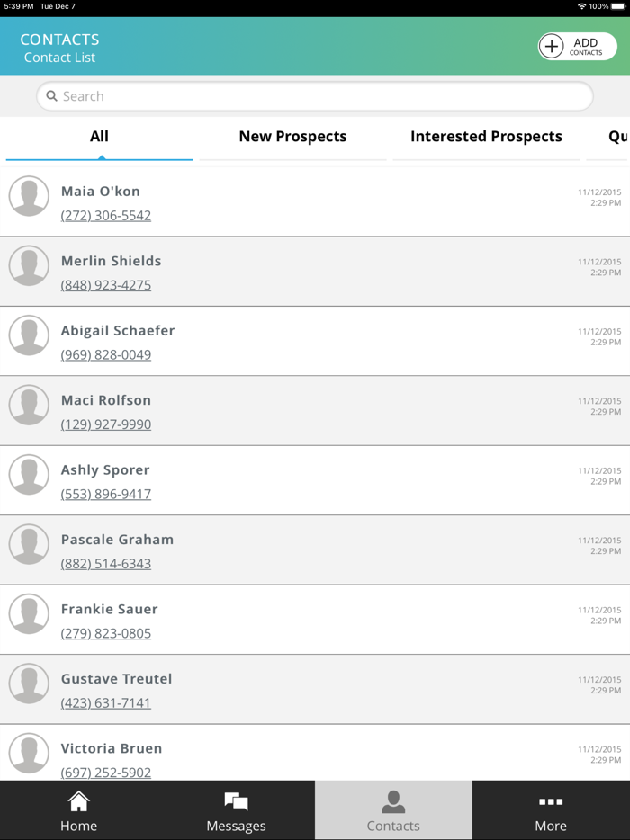This screenshot has height=840, width=630.
Task: Select the Contacts icon in bottom bar
Action: [393, 801]
